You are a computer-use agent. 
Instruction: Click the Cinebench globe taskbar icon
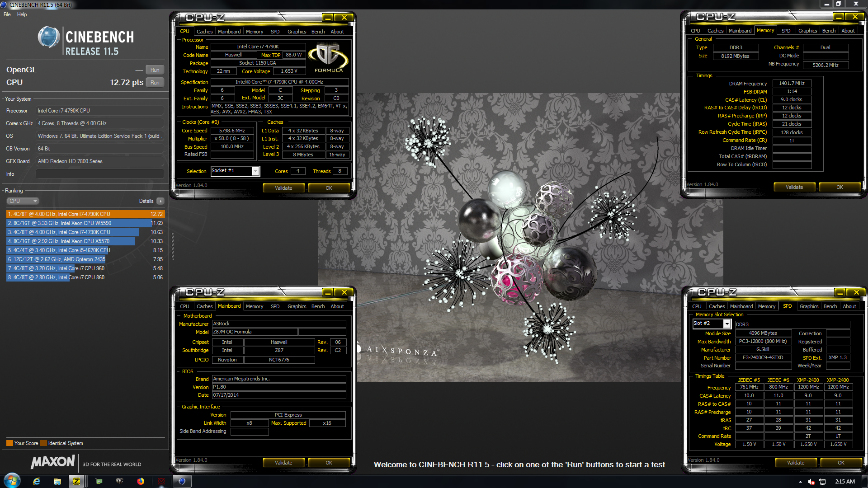point(182,481)
